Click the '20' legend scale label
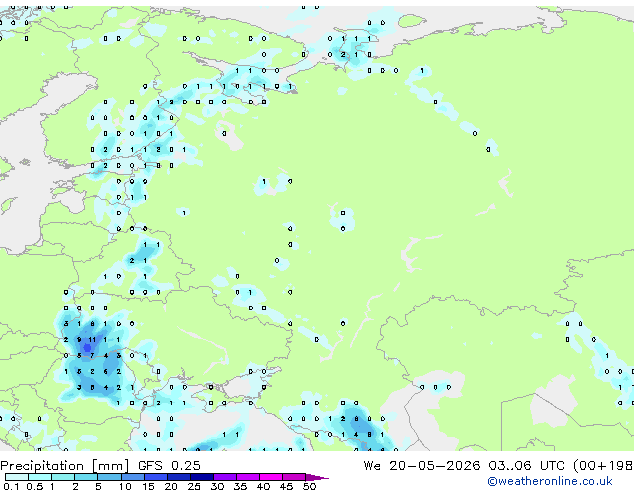This screenshot has height=490, width=634. [171, 486]
